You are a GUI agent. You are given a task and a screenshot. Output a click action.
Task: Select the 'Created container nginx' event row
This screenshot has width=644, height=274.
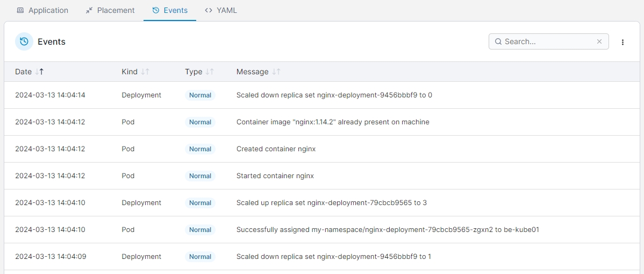click(276, 149)
